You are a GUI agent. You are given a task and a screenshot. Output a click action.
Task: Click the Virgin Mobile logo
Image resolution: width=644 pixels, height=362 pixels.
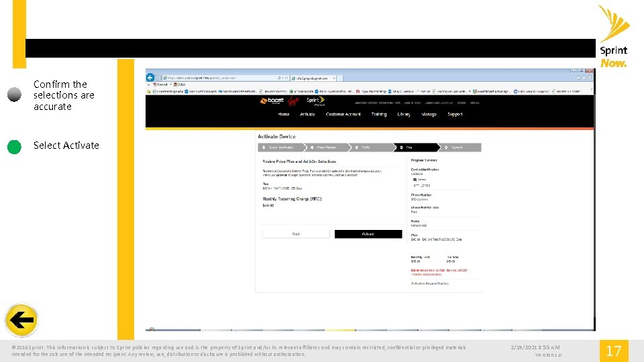coord(293,101)
